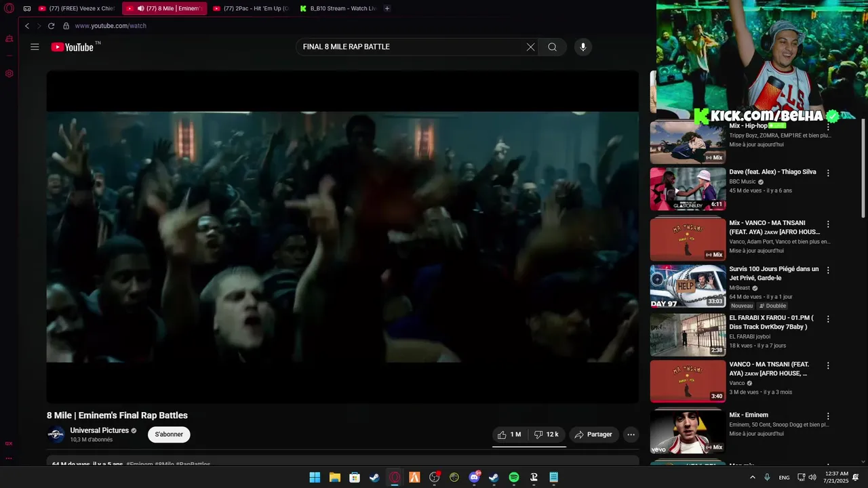Open Microsoft Store from taskbar

[354, 477]
